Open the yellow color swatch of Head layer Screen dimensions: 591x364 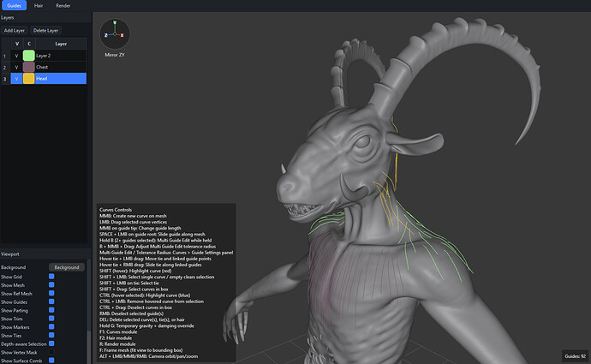click(x=28, y=79)
